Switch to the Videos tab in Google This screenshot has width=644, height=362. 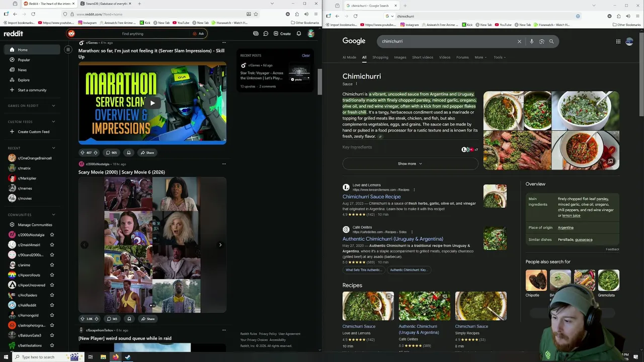[x=445, y=57]
